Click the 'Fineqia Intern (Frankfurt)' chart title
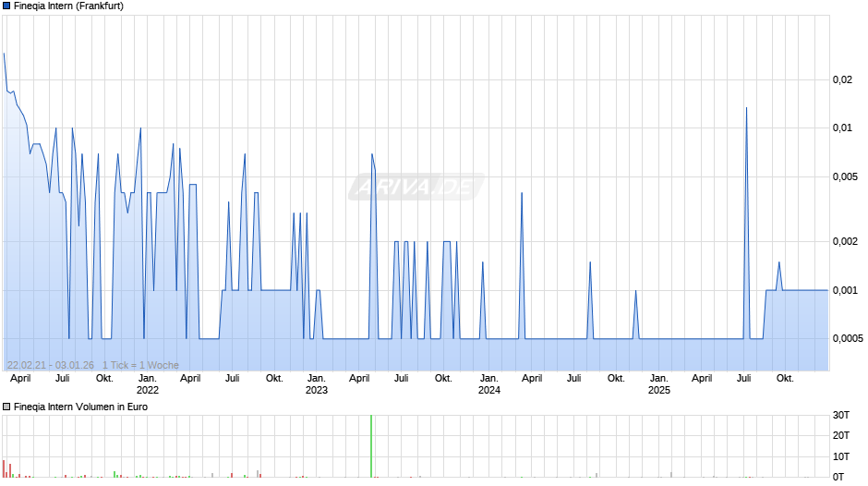This screenshot has height=486, width=868. coord(68,6)
